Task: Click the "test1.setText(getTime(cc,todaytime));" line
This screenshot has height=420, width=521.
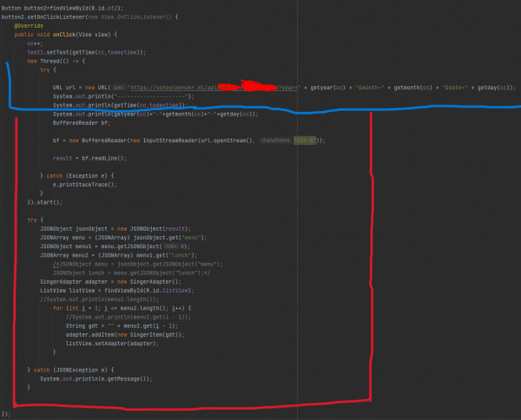Action: pos(86,52)
